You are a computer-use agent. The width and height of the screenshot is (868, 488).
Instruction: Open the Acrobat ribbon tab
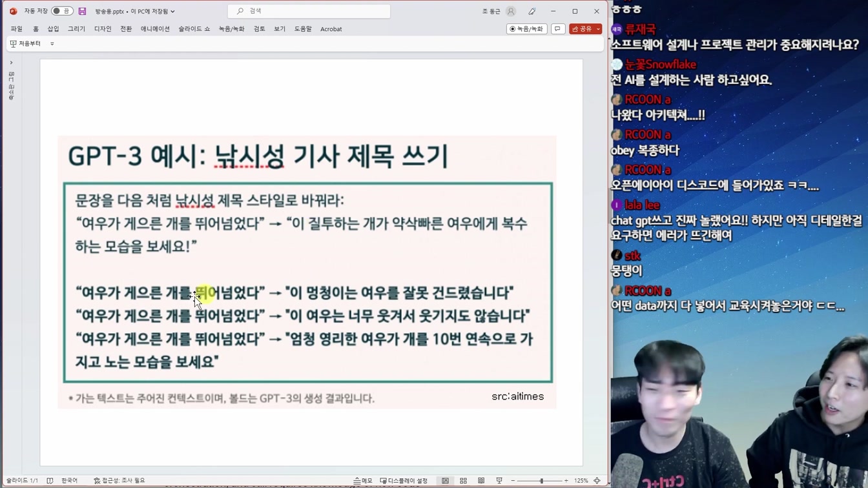(x=331, y=29)
